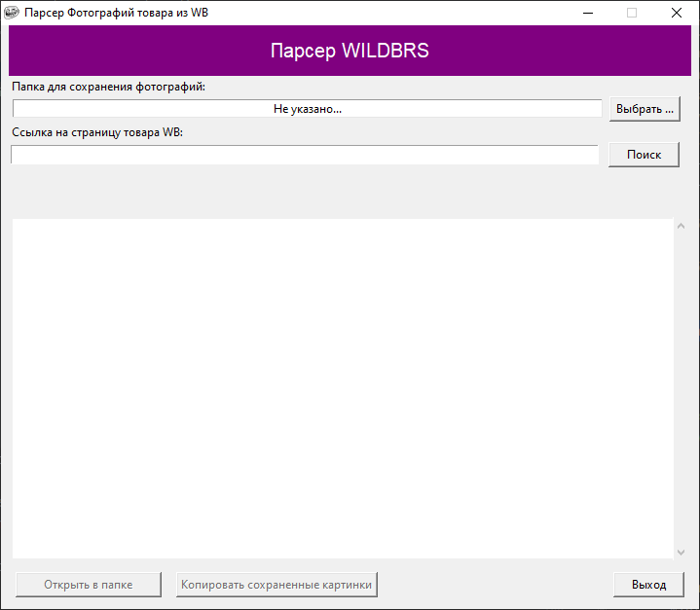Click inside the empty results list area
The image size is (700, 610).
click(343, 388)
